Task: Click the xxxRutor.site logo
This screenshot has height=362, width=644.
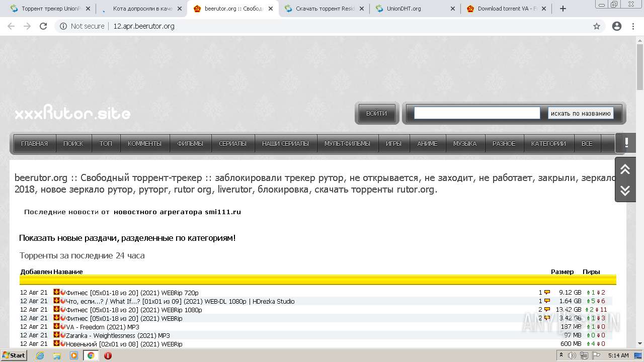Action: (72, 113)
